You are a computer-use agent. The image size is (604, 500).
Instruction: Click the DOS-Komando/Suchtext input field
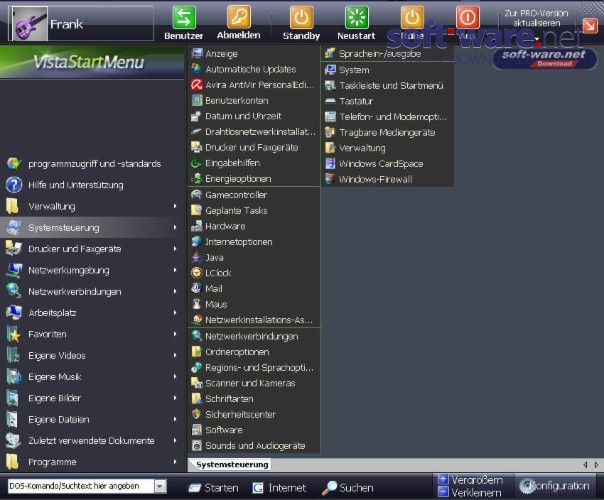(81, 486)
